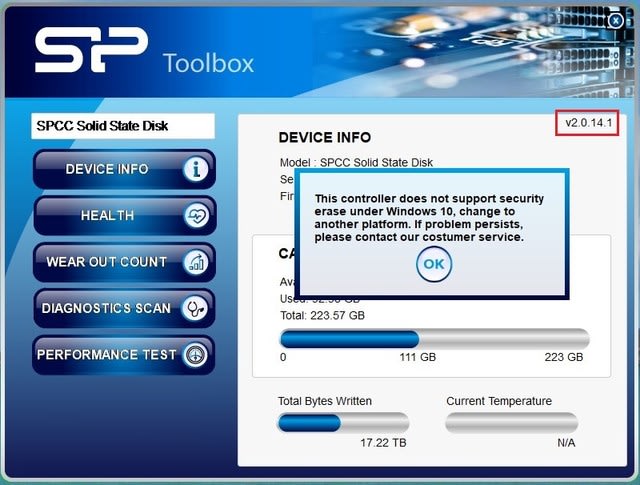
Task: Click the Current Temperature label
Action: coord(499,401)
